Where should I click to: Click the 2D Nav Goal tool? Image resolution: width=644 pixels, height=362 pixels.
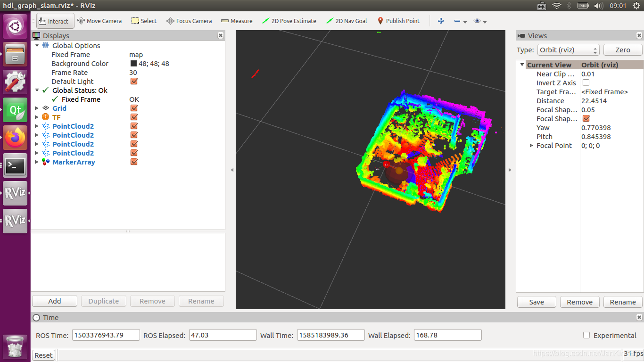tap(347, 21)
